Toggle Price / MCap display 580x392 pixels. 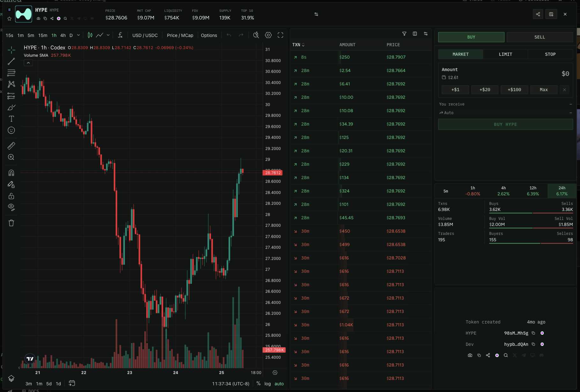coord(180,35)
